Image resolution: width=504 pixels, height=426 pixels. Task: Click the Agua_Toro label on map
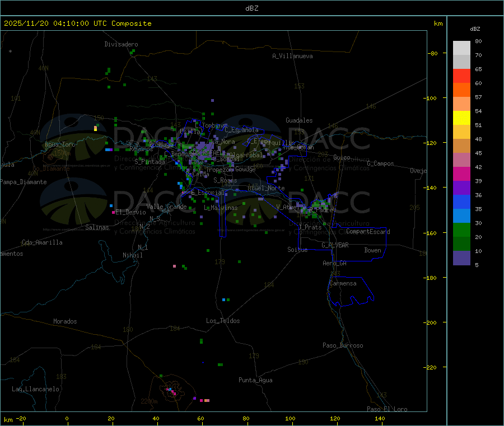point(60,144)
